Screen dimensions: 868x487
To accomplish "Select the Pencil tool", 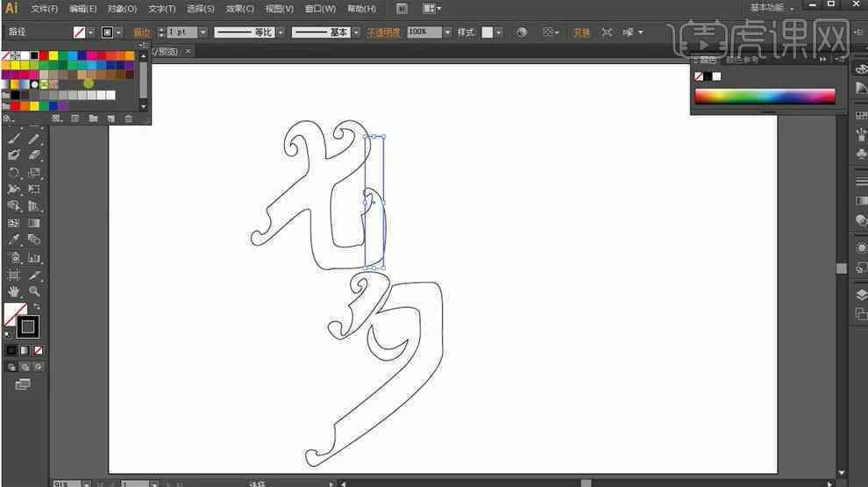I will (34, 138).
